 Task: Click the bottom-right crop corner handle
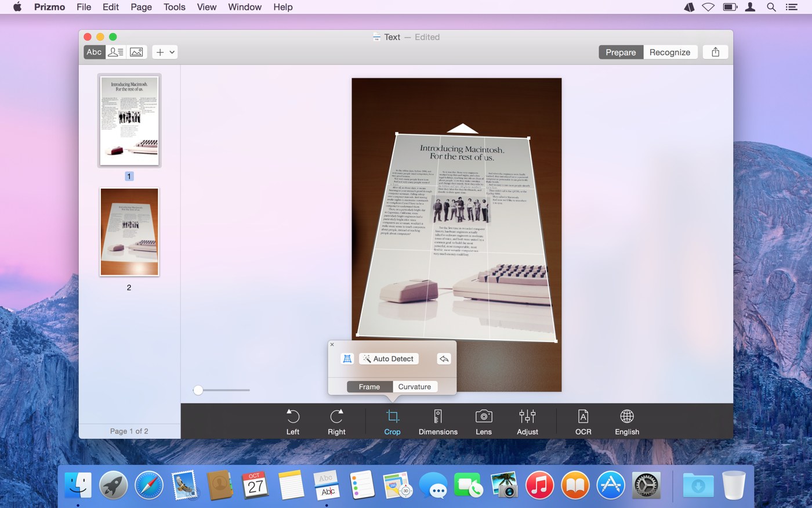click(x=556, y=341)
